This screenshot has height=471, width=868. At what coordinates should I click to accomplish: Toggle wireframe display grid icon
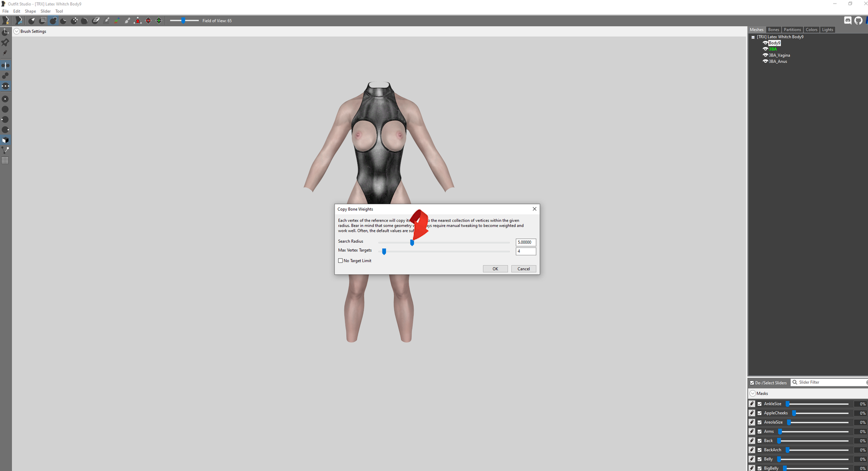[5, 160]
